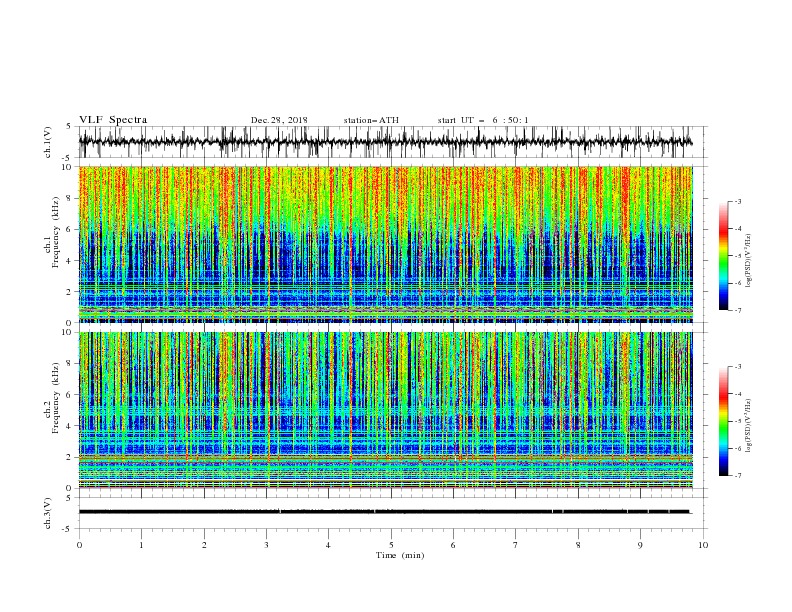Screen dimensions: 792x612
Task: Click the 'station=ATH' label
Action: (371, 120)
